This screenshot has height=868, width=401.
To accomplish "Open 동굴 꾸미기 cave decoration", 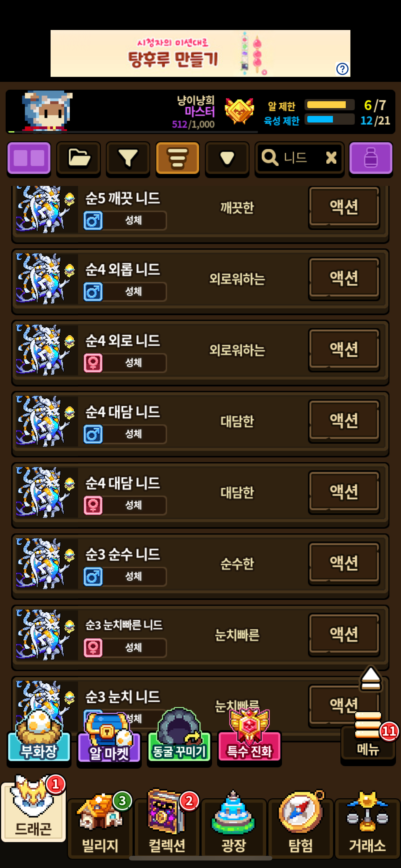I will coord(179,738).
